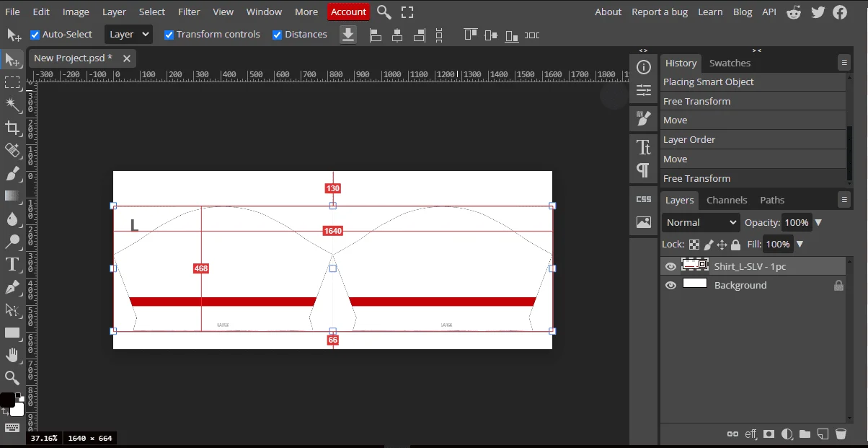Click the keyboard icon below color swatches
868x448 pixels.
[12, 428]
